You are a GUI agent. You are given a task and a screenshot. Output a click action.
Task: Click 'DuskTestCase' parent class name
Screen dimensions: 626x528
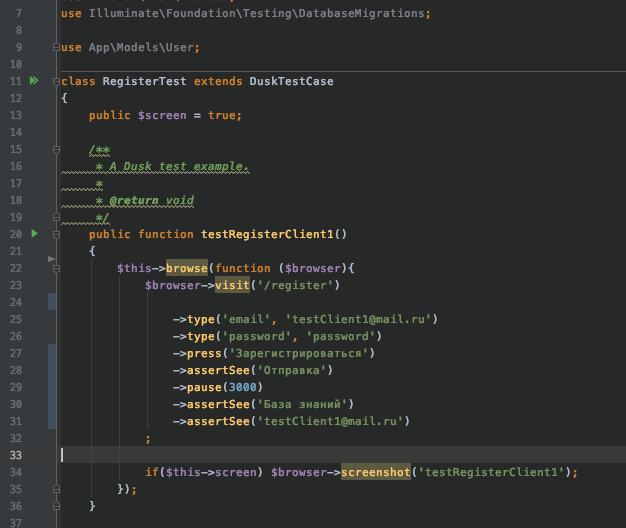pos(291,81)
